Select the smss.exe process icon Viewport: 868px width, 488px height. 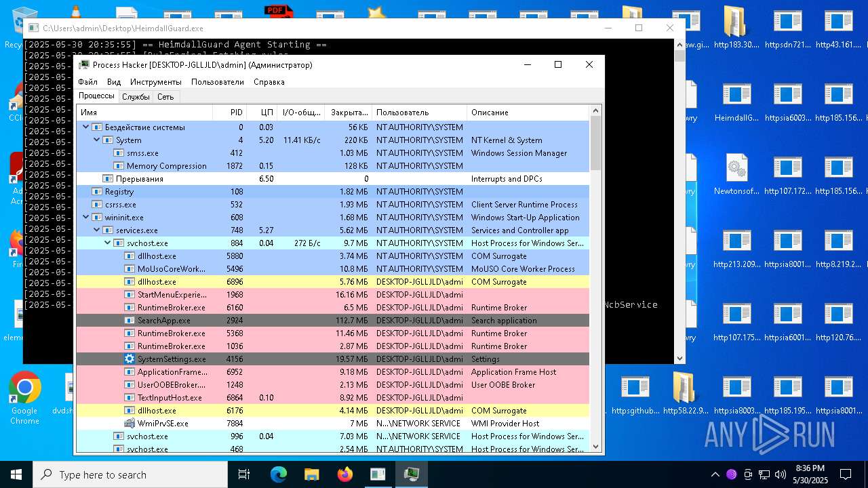point(119,153)
